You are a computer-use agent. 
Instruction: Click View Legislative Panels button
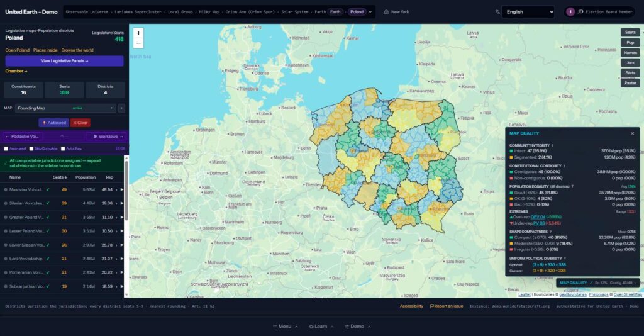pos(65,61)
